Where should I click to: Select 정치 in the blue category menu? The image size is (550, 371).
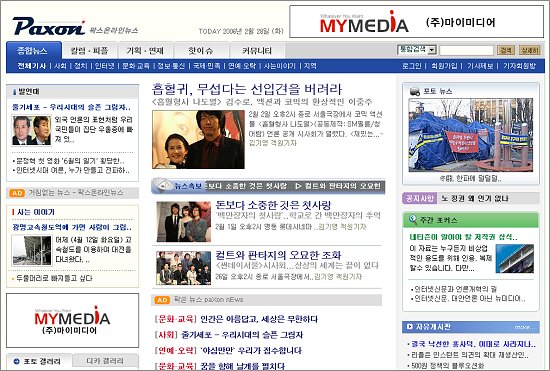point(81,66)
